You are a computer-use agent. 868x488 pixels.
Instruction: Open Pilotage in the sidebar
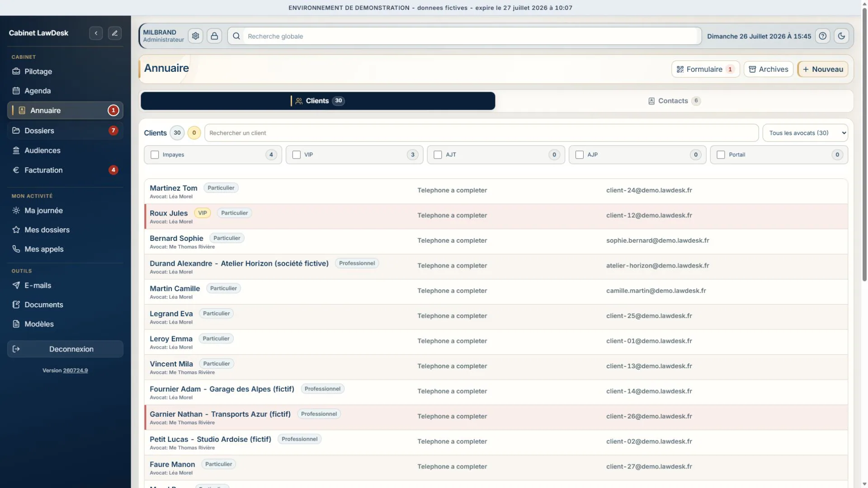pyautogui.click(x=65, y=71)
